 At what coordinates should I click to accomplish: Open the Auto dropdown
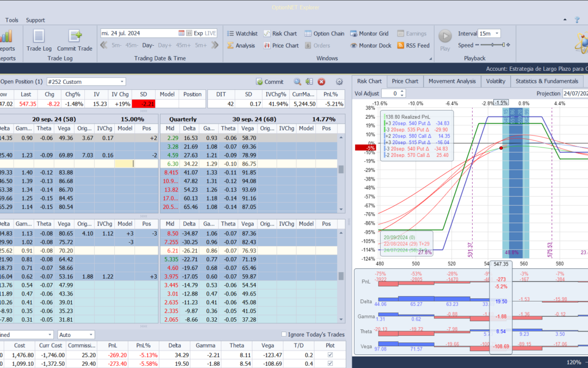pos(90,335)
